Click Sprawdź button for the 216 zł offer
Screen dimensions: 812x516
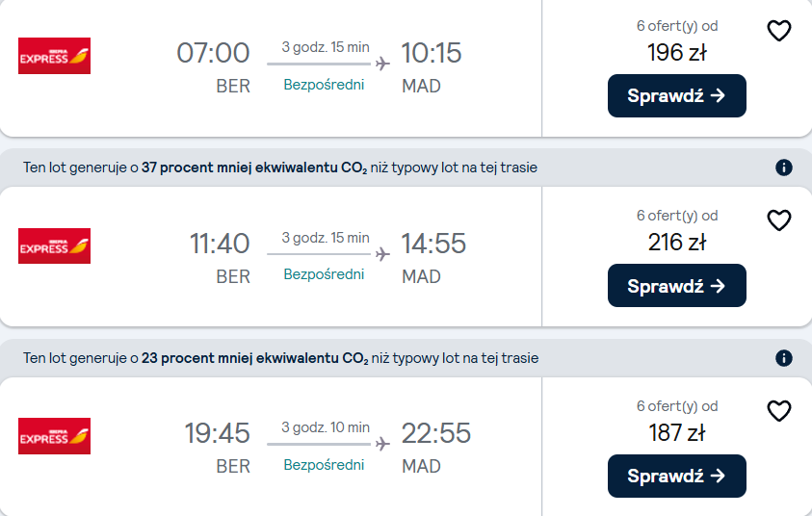click(x=677, y=286)
